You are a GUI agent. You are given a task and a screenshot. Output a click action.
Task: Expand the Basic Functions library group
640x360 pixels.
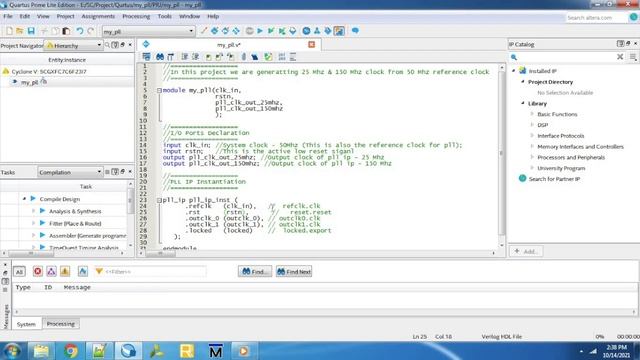click(x=532, y=114)
